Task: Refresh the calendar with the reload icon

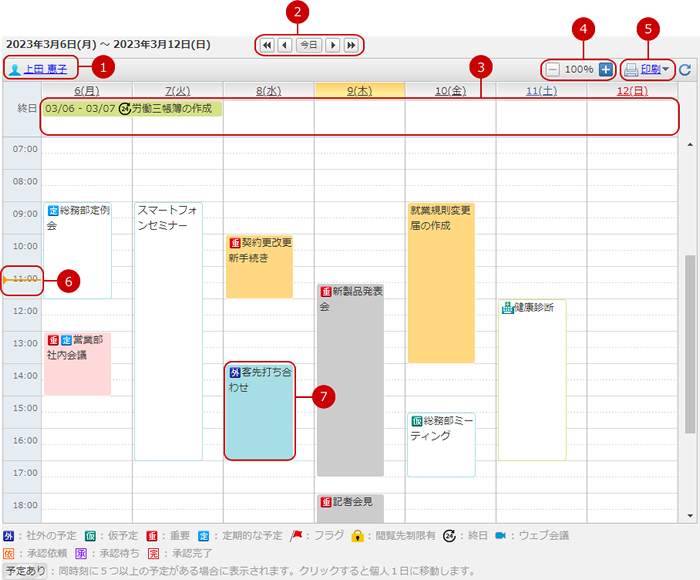Action: click(x=685, y=70)
